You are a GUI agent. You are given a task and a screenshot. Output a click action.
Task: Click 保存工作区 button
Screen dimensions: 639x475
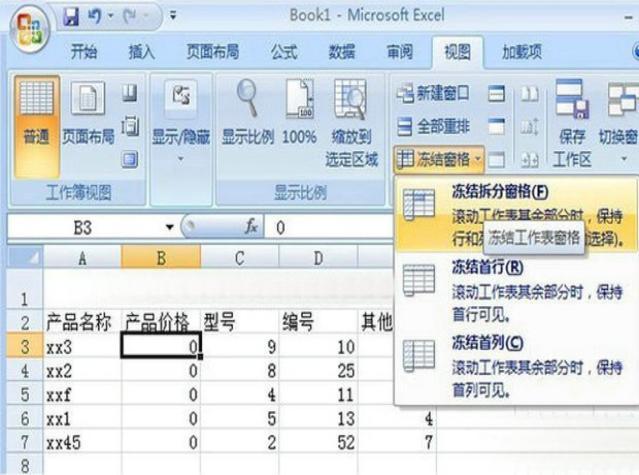pos(572,124)
